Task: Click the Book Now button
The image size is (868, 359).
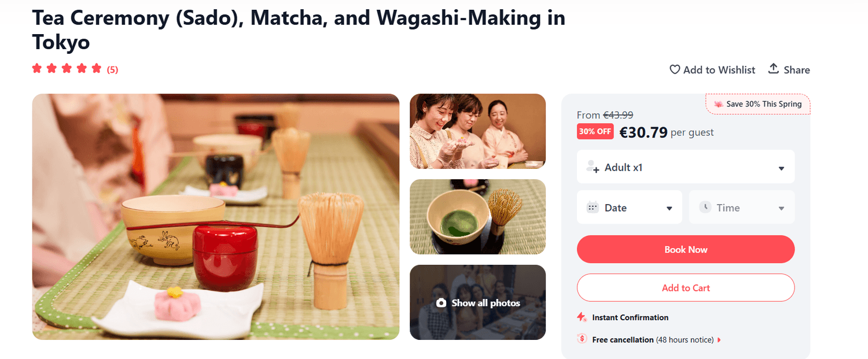Action: point(686,249)
